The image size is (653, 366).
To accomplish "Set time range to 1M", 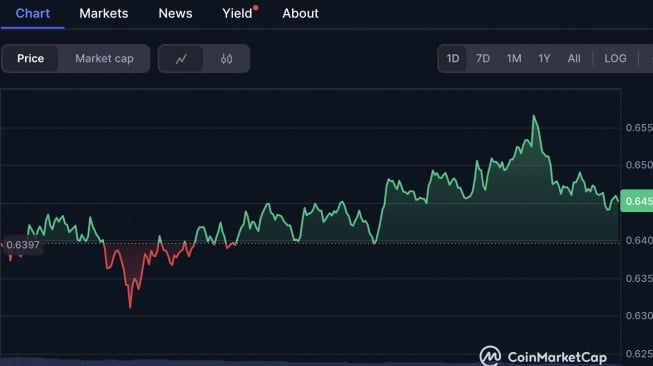I will [514, 58].
